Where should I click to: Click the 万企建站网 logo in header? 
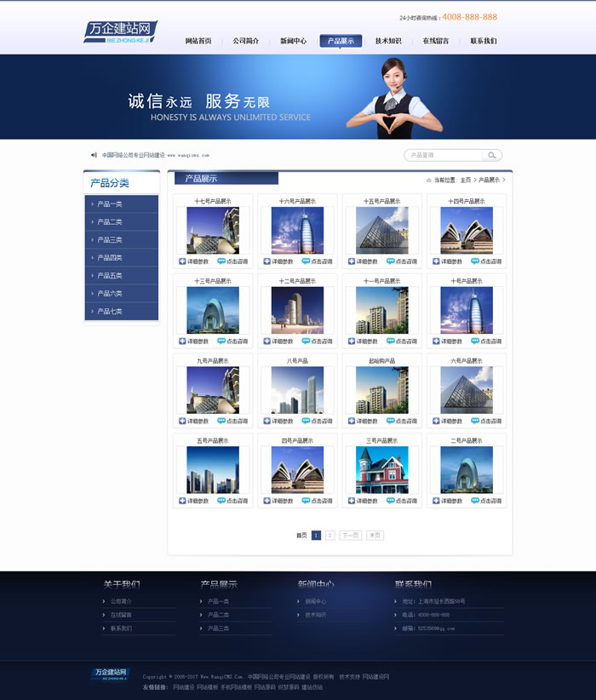(x=121, y=32)
